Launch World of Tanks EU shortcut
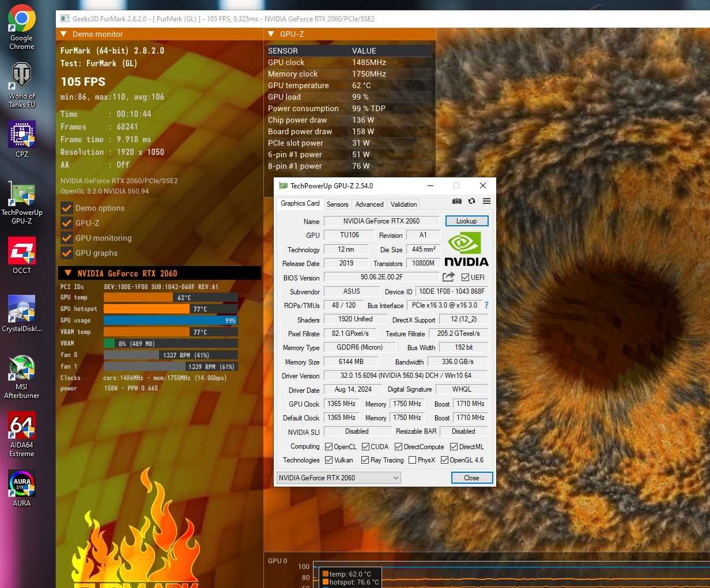The width and height of the screenshot is (710, 588). pos(22,85)
